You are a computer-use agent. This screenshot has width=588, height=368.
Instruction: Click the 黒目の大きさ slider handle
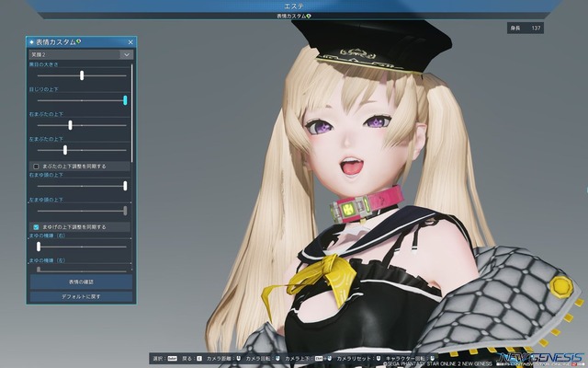pos(82,75)
